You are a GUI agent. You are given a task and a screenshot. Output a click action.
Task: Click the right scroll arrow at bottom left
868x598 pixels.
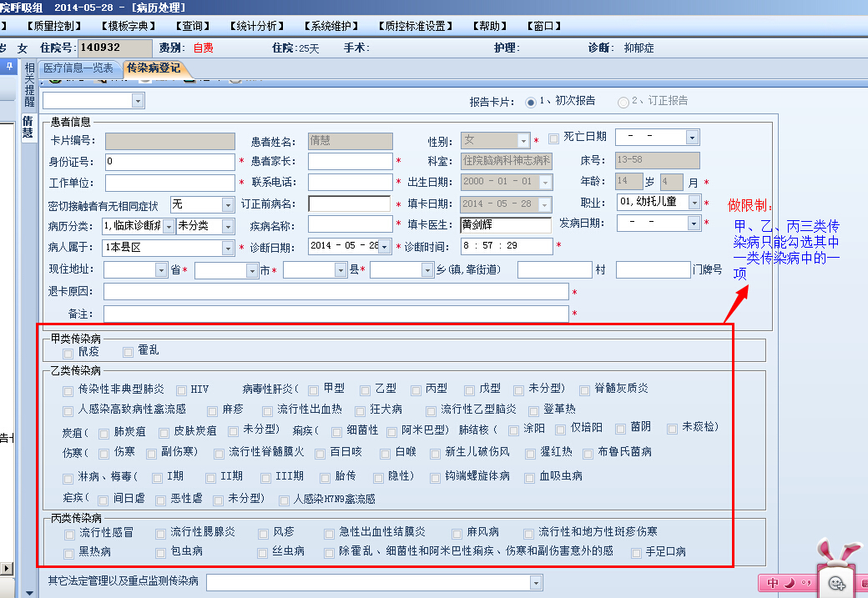click(7, 568)
